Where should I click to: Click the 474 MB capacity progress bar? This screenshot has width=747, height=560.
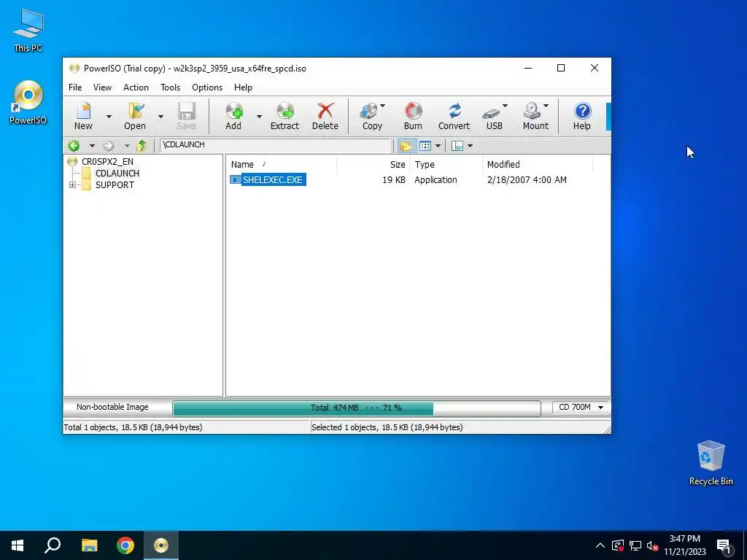(x=356, y=408)
